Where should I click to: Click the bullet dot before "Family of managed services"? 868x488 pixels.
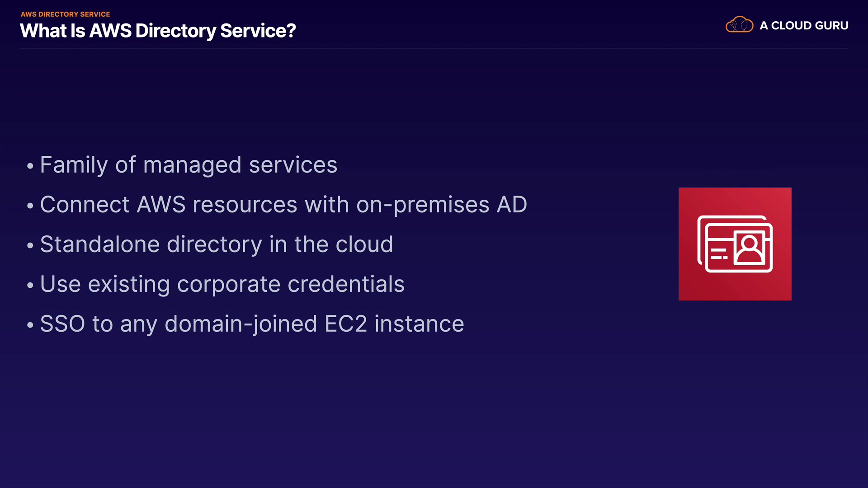click(30, 166)
